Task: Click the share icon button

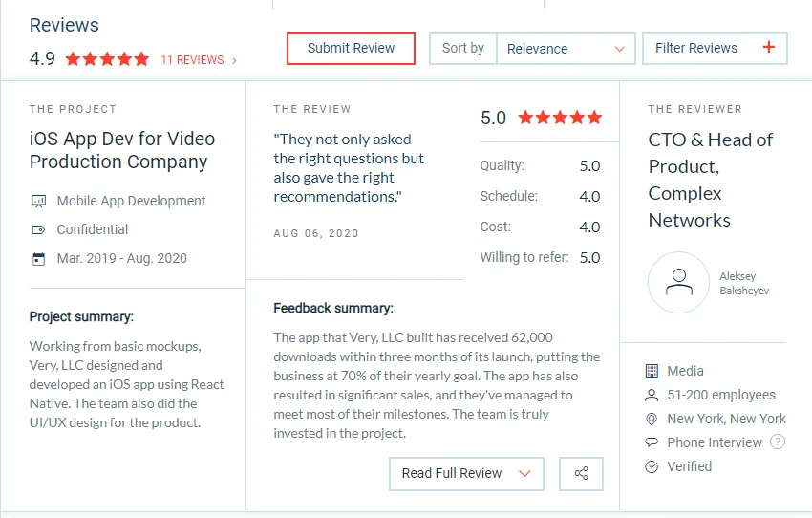Action: pos(581,473)
